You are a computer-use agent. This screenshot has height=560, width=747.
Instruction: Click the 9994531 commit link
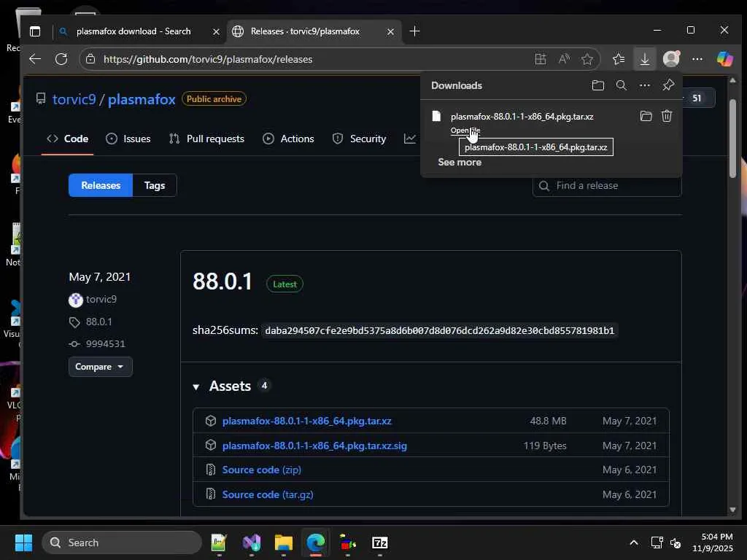pos(105,344)
